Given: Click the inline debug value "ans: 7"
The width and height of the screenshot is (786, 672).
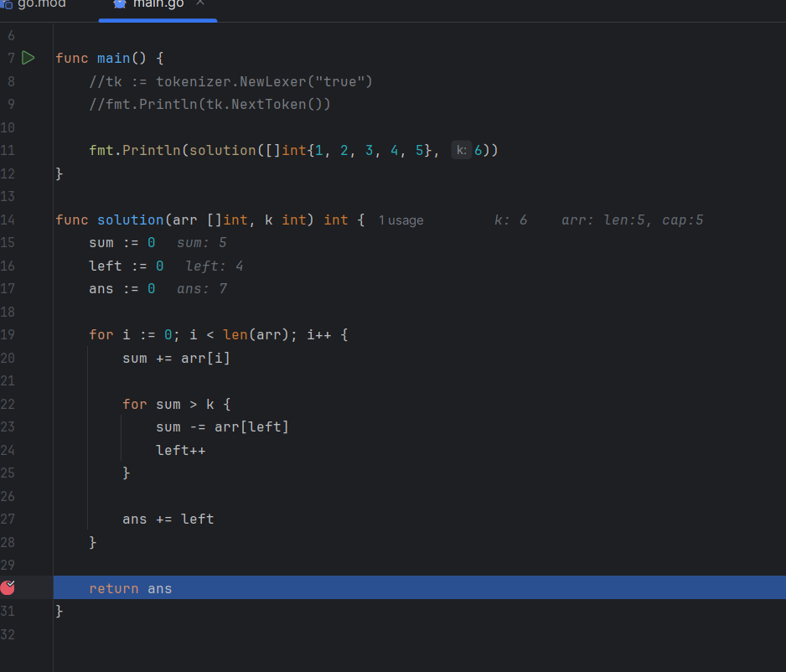Looking at the screenshot, I should [x=202, y=289].
